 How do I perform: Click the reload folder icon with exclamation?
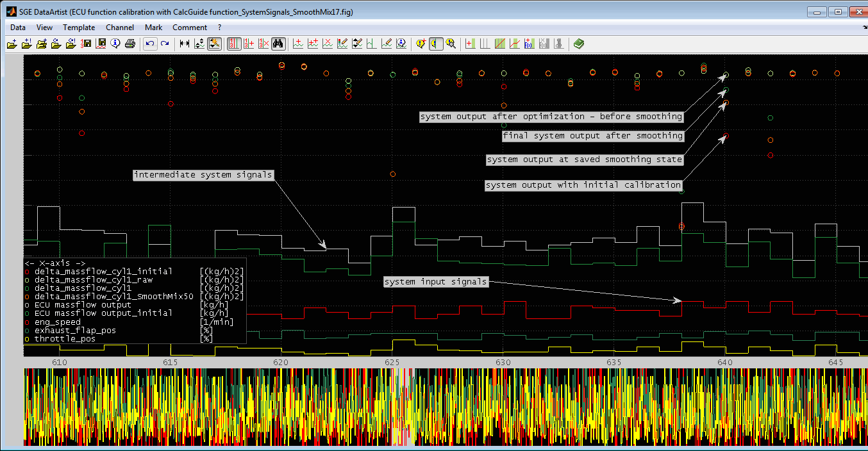pyautogui.click(x=71, y=44)
